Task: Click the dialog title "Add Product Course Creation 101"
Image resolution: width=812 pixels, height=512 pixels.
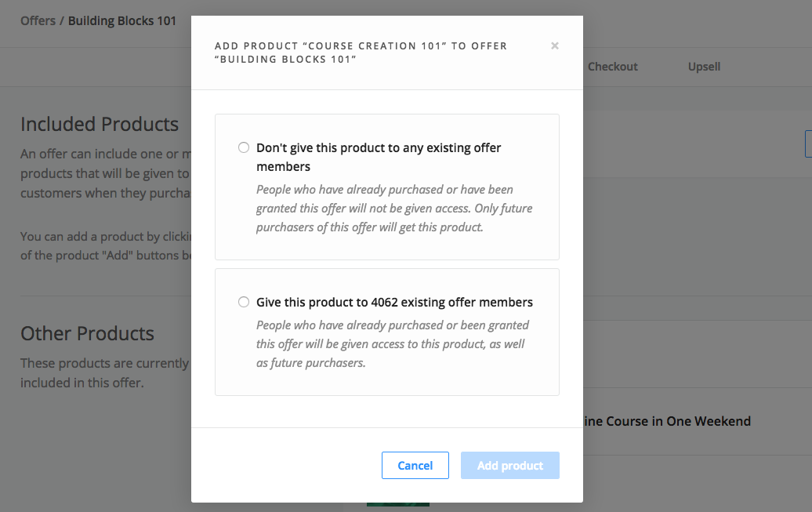Action: (361, 53)
